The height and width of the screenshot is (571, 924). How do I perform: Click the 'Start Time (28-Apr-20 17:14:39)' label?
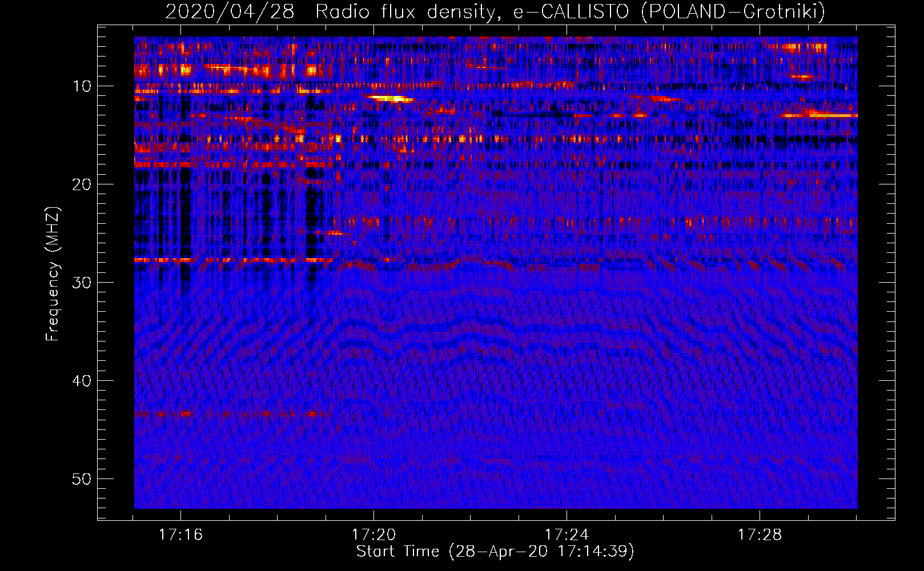495,552
